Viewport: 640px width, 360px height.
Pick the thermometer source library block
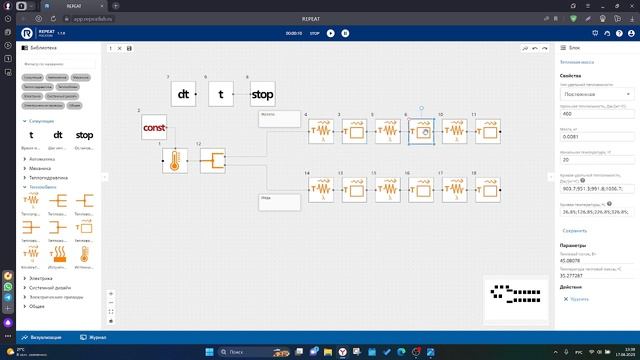click(x=84, y=254)
